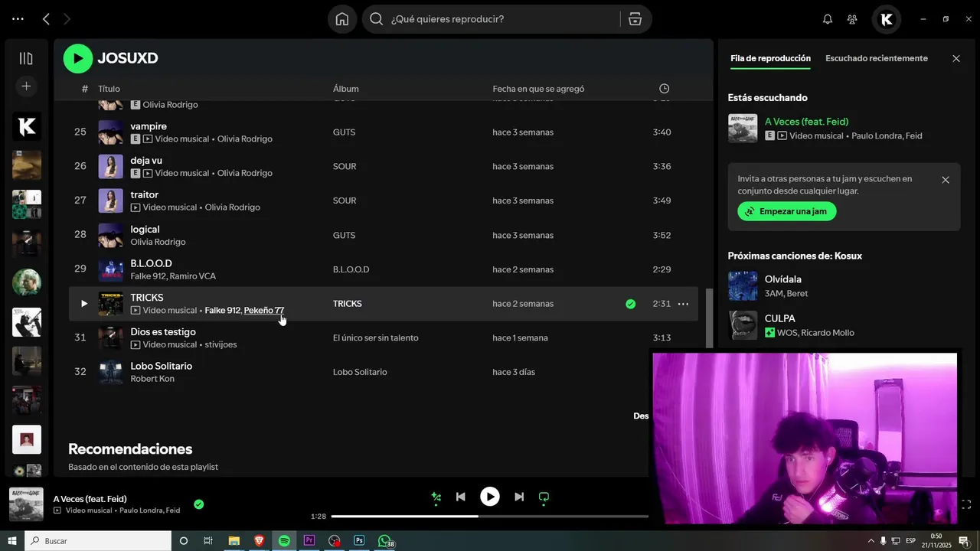Play the JOSUXD playlist green button
The image size is (980, 551).
pyautogui.click(x=78, y=58)
